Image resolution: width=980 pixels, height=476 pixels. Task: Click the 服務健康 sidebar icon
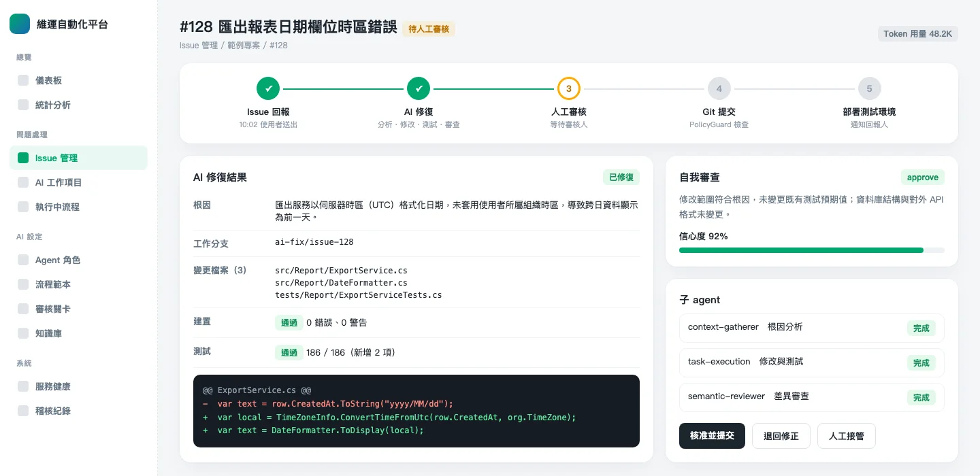pos(23,386)
